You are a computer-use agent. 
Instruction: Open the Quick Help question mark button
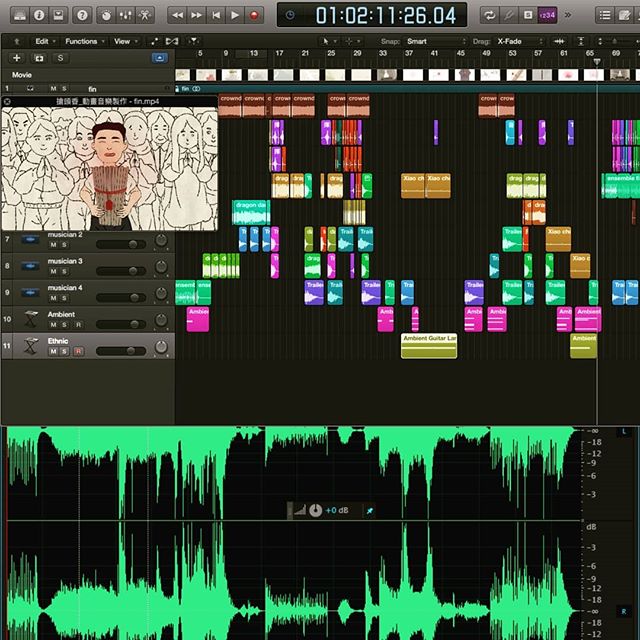point(81,15)
